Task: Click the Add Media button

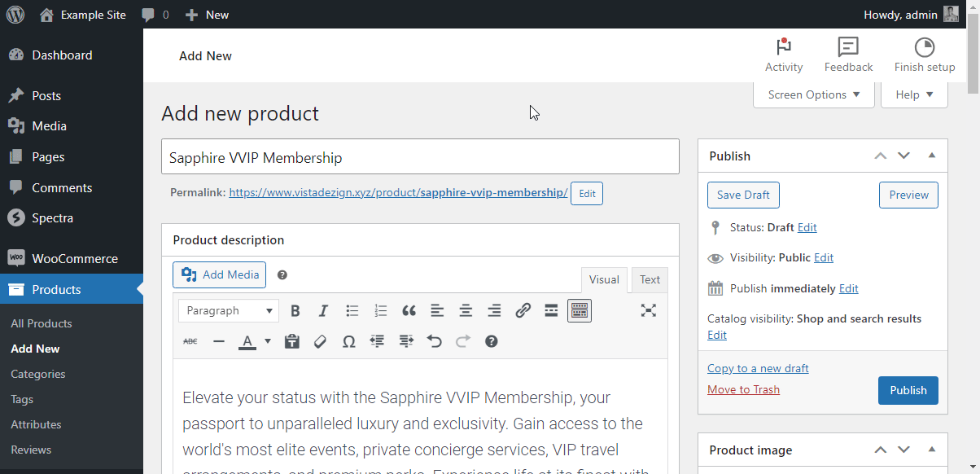Action: [220, 275]
